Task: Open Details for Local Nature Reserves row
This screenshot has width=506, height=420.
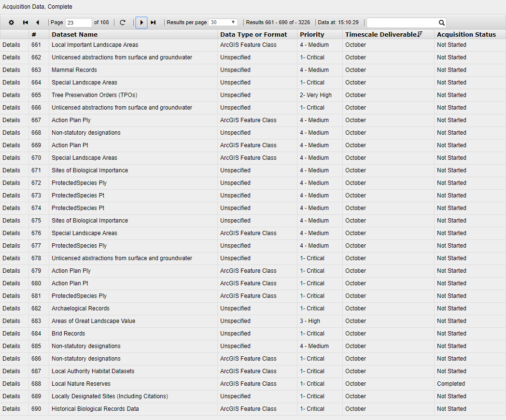Action: pos(12,384)
